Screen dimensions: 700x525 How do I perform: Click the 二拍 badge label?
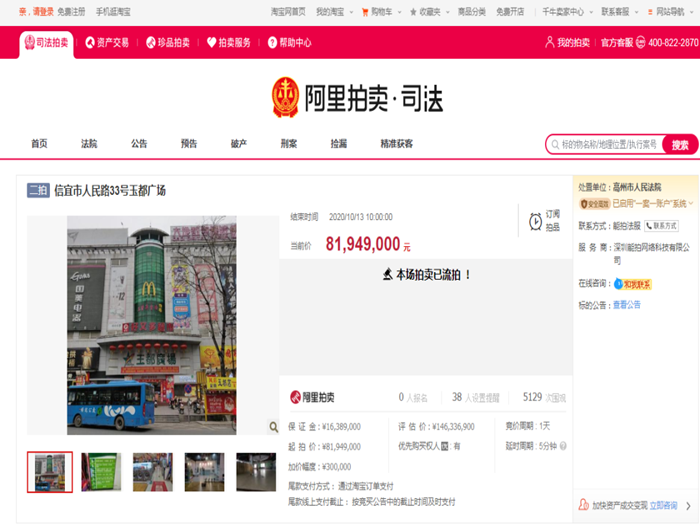pyautogui.click(x=38, y=190)
